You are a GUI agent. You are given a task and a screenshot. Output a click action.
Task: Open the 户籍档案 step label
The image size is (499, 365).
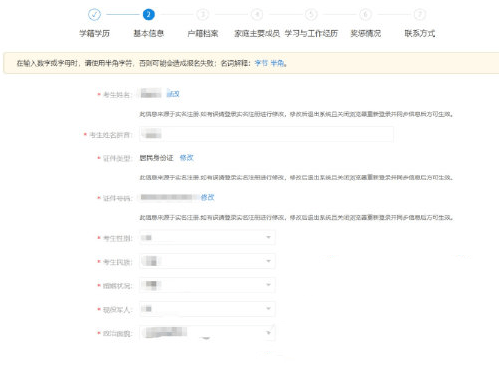point(203,33)
